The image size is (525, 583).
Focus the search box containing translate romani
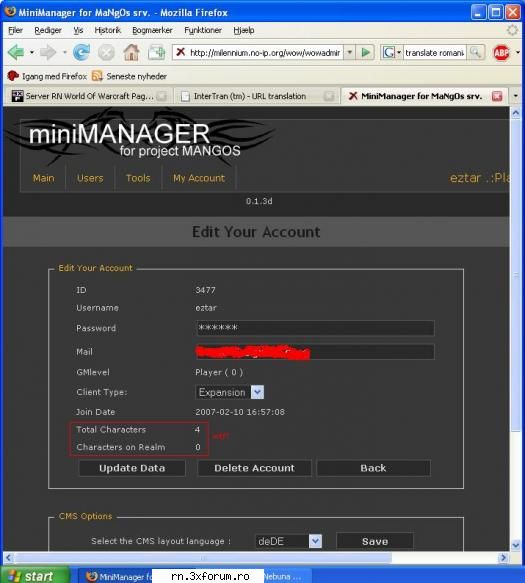click(435, 52)
